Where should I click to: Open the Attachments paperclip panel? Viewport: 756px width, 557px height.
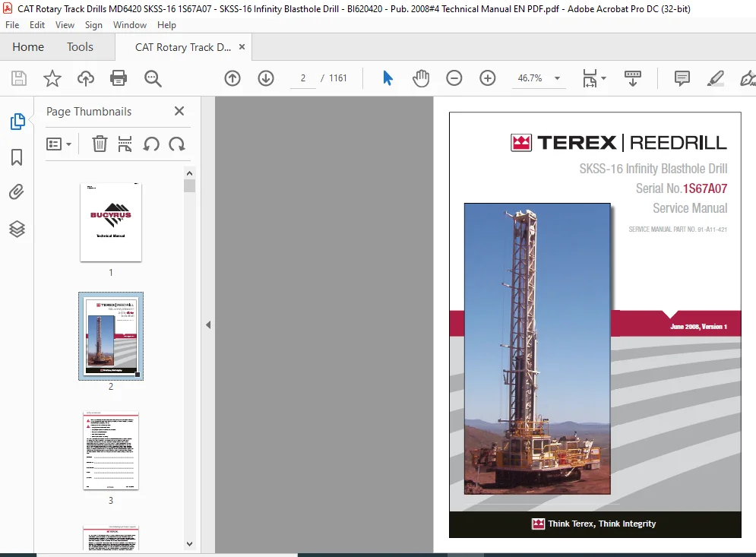click(x=17, y=192)
